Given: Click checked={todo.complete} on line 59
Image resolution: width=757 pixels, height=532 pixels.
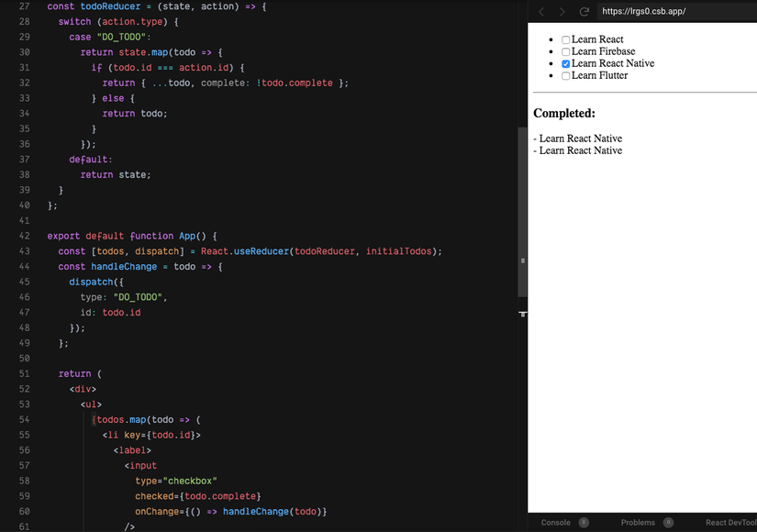Looking at the screenshot, I should point(198,496).
